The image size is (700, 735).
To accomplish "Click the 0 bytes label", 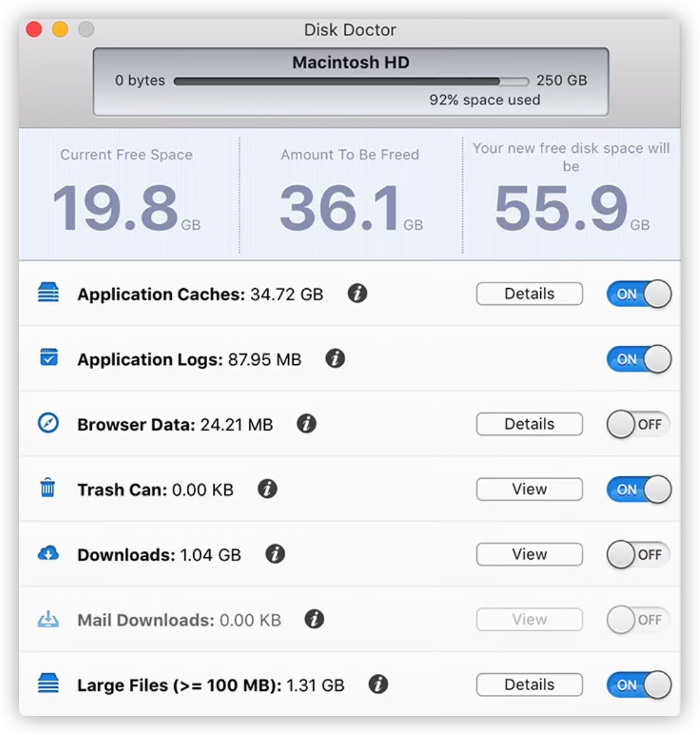I will [140, 80].
